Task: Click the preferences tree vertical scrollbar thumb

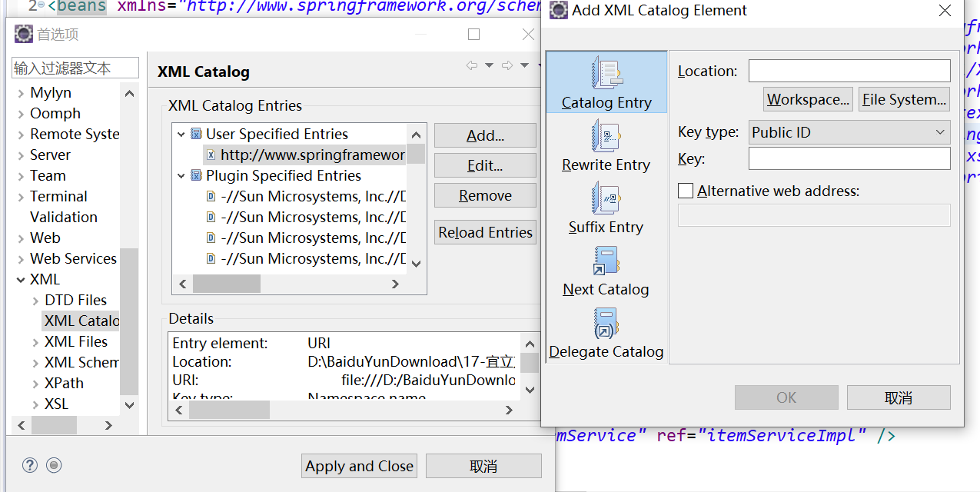Action: click(129, 321)
